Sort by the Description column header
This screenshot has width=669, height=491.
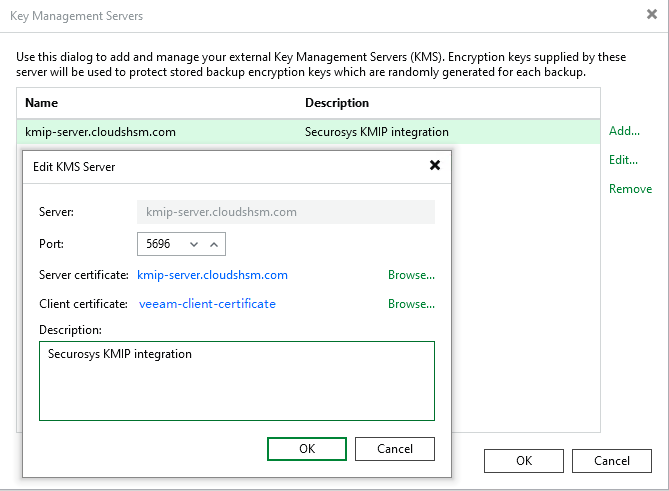(x=337, y=103)
